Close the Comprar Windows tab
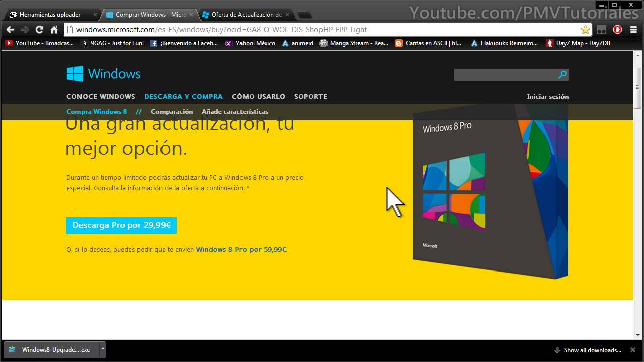The width and height of the screenshot is (644, 362). tap(191, 15)
